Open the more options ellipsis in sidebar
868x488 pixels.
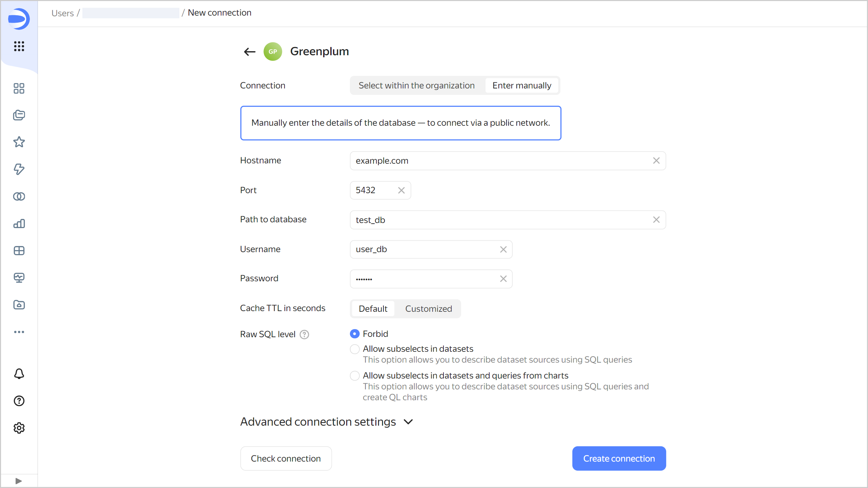point(19,332)
